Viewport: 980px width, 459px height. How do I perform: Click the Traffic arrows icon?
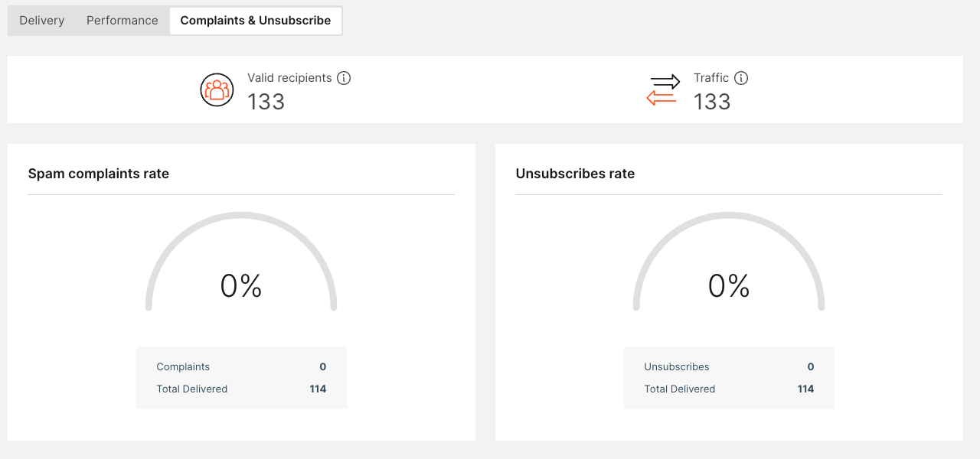[663, 90]
